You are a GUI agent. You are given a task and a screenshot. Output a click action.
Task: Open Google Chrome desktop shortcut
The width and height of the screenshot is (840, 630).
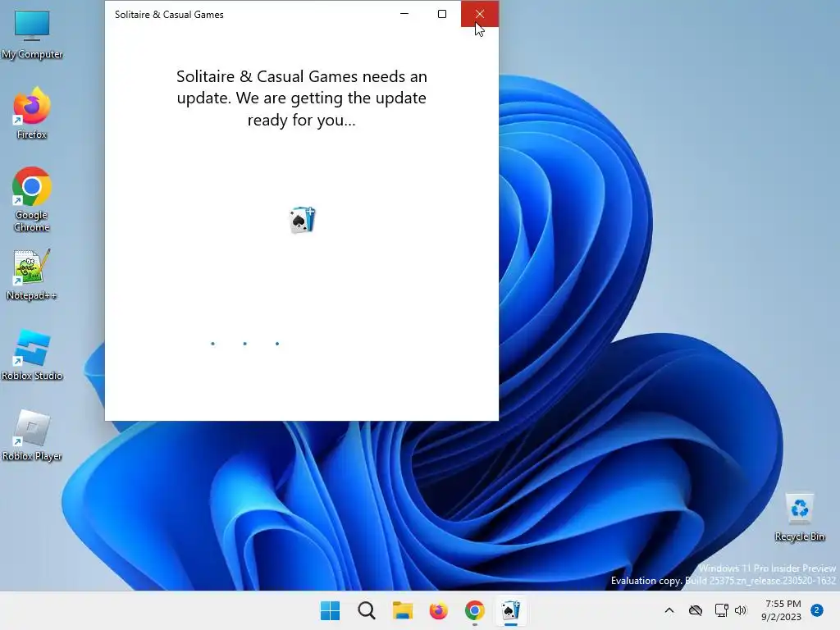[x=32, y=199]
